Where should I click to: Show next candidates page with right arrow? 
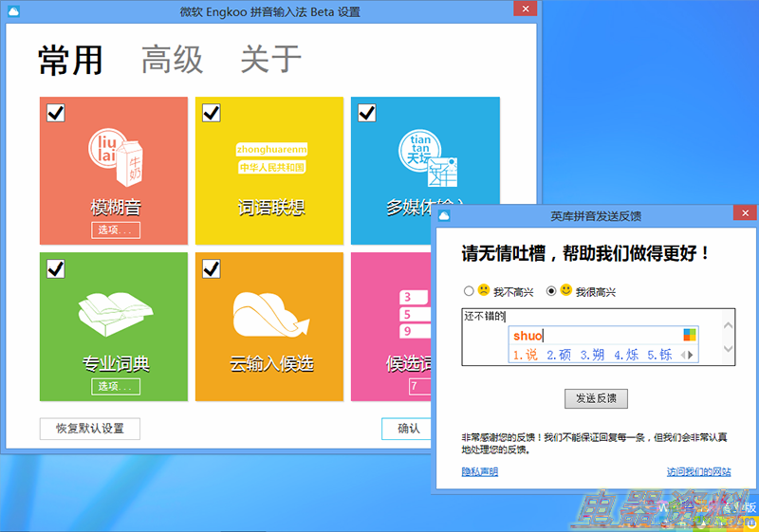(692, 356)
